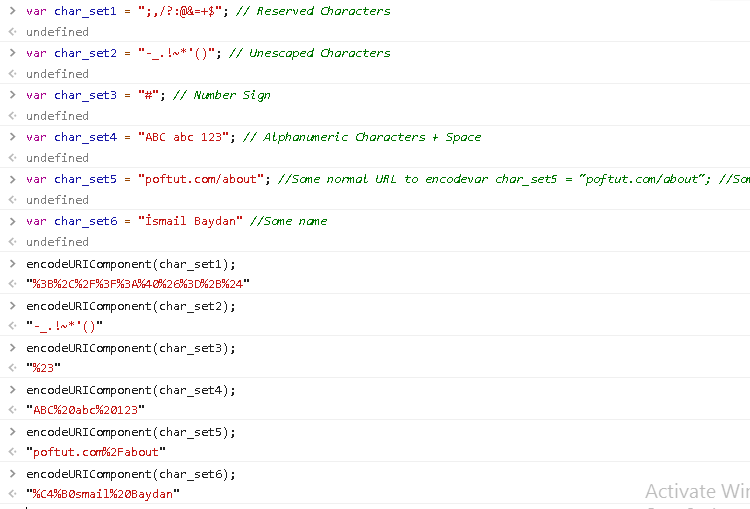Viewport: 750px width, 509px height.
Task: Click the undefined result below char_set4 declaration
Action: point(57,158)
